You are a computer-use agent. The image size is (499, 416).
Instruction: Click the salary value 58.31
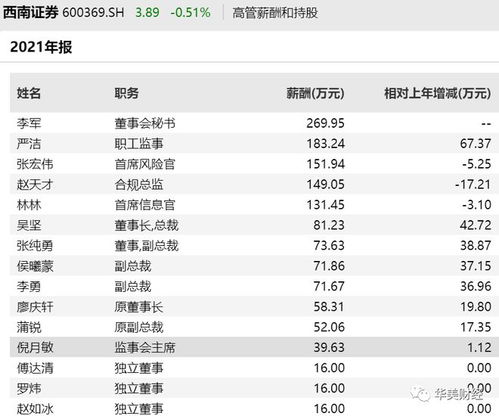tap(329, 307)
